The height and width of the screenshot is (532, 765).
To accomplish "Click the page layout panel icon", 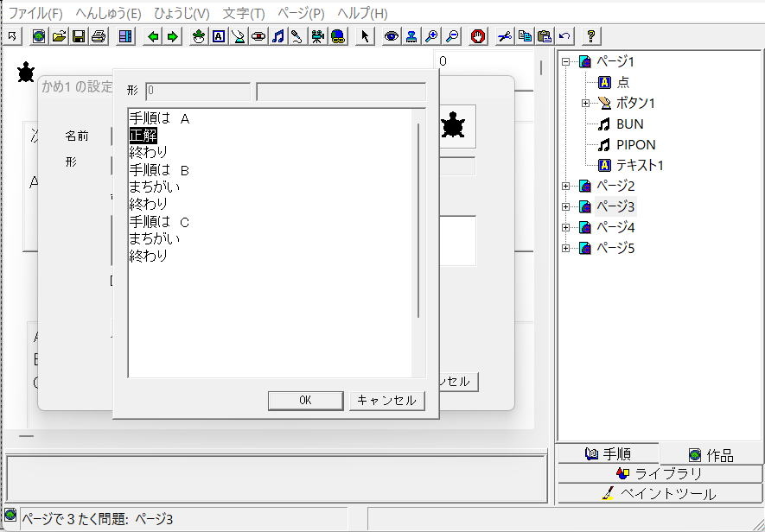I will (126, 36).
